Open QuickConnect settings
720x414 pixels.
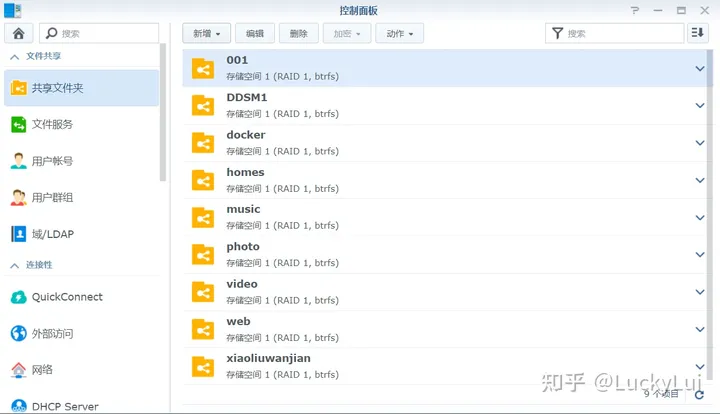[x=66, y=297]
